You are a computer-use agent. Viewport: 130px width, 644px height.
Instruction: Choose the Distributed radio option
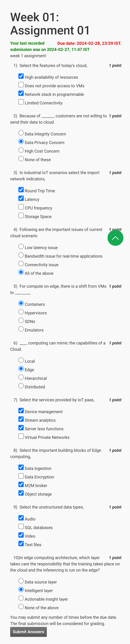point(21,386)
